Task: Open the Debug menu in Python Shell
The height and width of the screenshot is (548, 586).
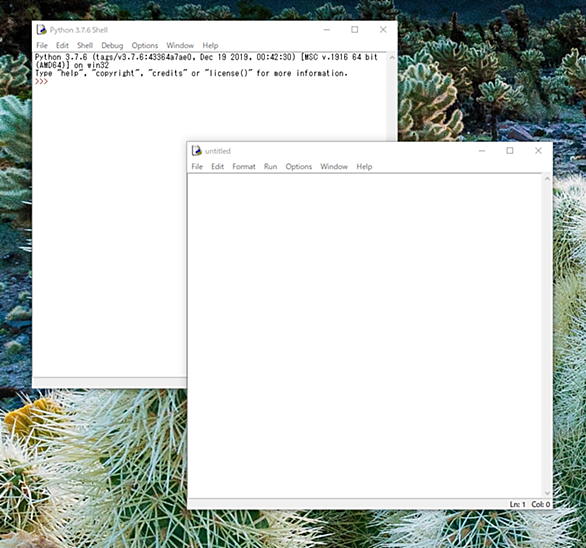Action: 112,46
